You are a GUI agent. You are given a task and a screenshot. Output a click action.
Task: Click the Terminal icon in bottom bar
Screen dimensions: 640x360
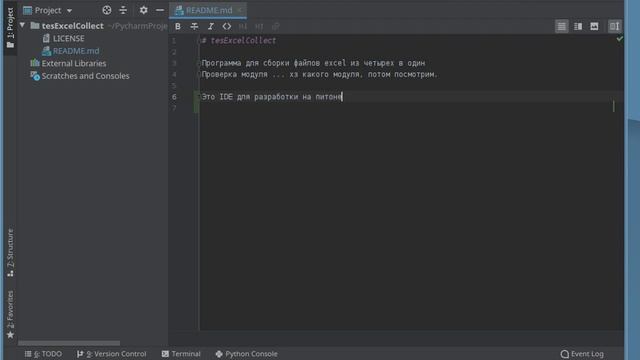(165, 354)
